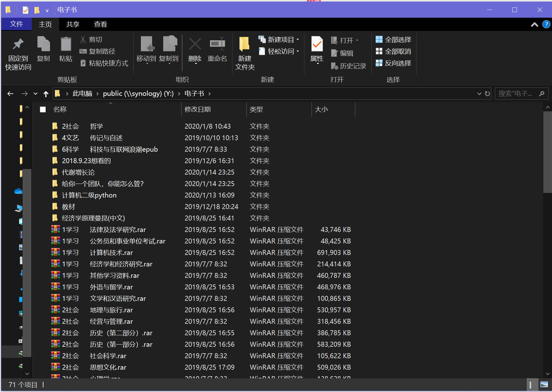Screen dimensions: 552x392
Task: Select file 1学习 计算机技术.rar
Action: tap(92, 252)
